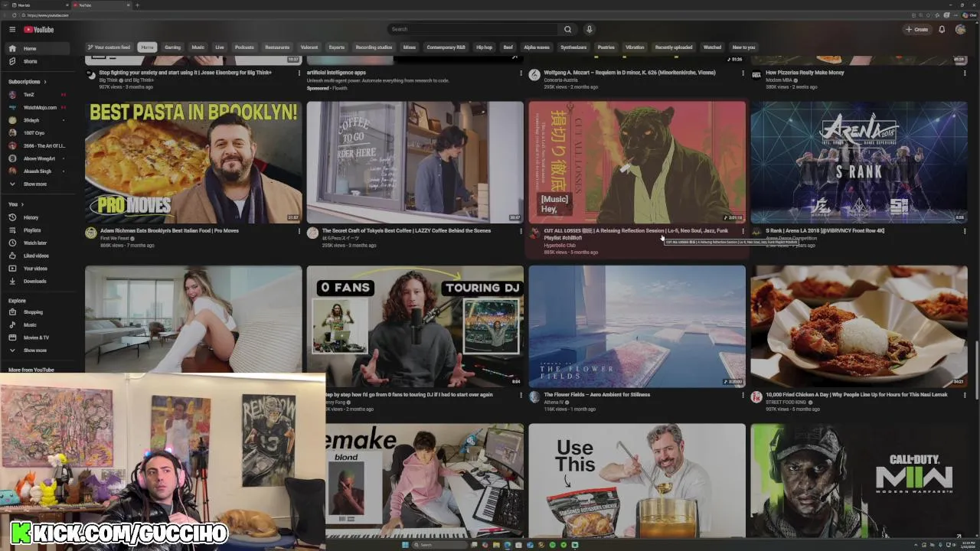980x551 pixels.
Task: Open options menu for Cut All Losses video
Action: pyautogui.click(x=743, y=231)
